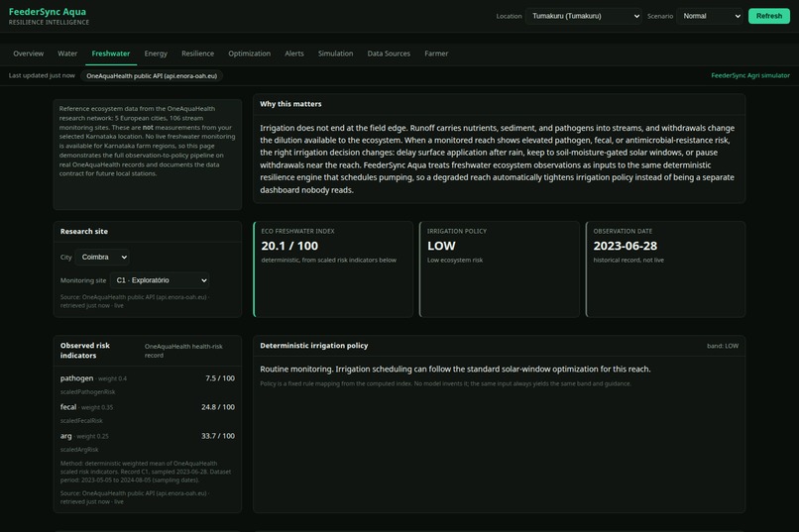Click the fecal risk value 24.8 / 100
Image resolution: width=799 pixels, height=532 pixels.
coord(217,407)
